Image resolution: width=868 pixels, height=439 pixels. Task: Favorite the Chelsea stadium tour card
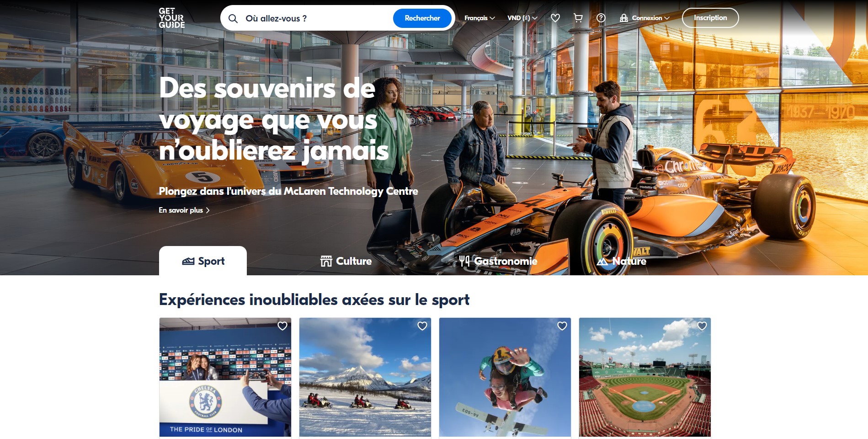click(x=282, y=326)
